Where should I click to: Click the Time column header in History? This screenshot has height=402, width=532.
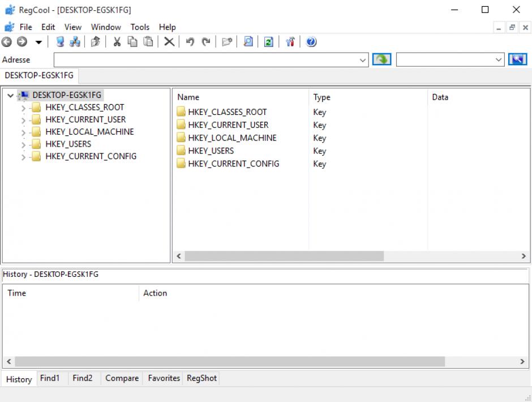(71, 293)
